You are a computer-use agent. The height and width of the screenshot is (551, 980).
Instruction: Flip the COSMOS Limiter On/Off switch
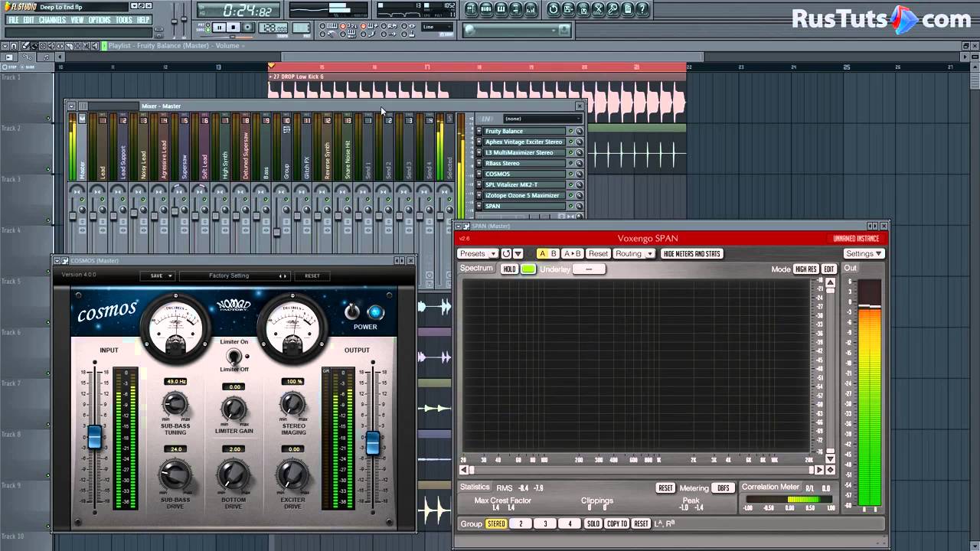234,356
